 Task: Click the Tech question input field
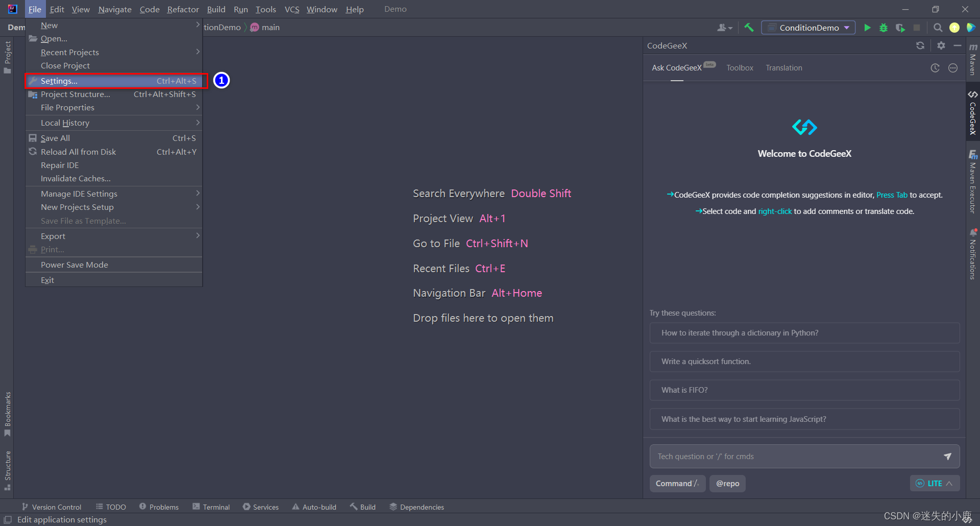tap(796, 457)
